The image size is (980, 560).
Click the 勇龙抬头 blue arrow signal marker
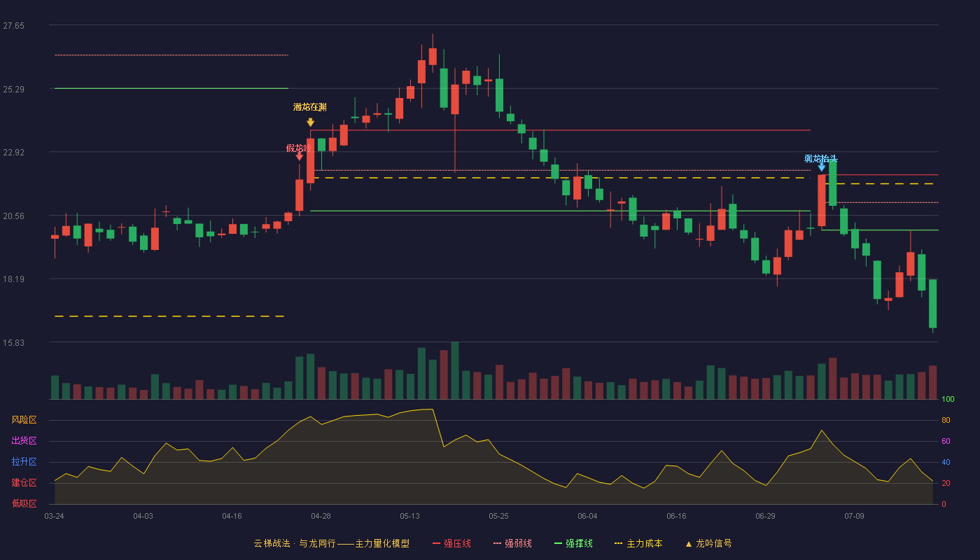coord(821,167)
